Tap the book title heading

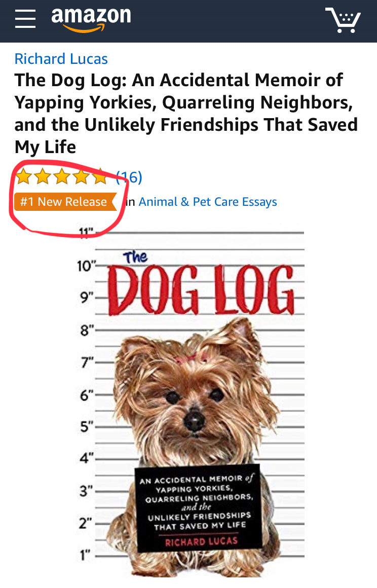pos(186,114)
